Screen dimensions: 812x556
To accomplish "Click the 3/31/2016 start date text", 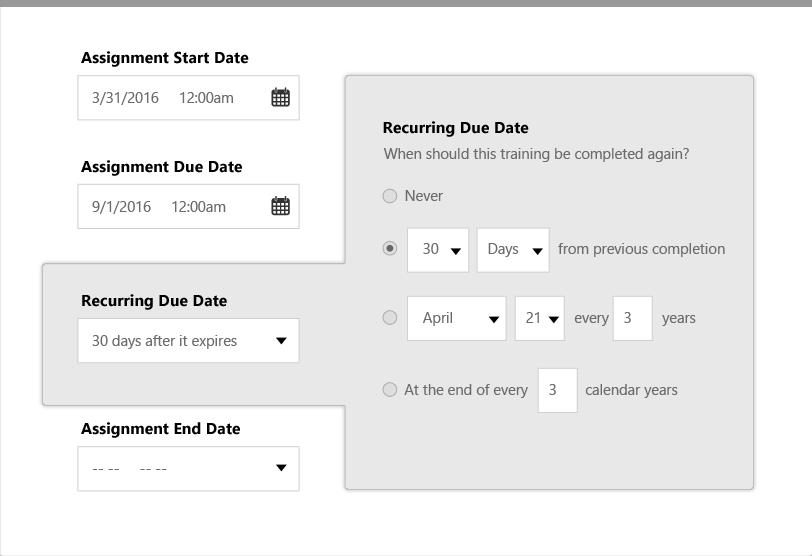I will 125,98.
